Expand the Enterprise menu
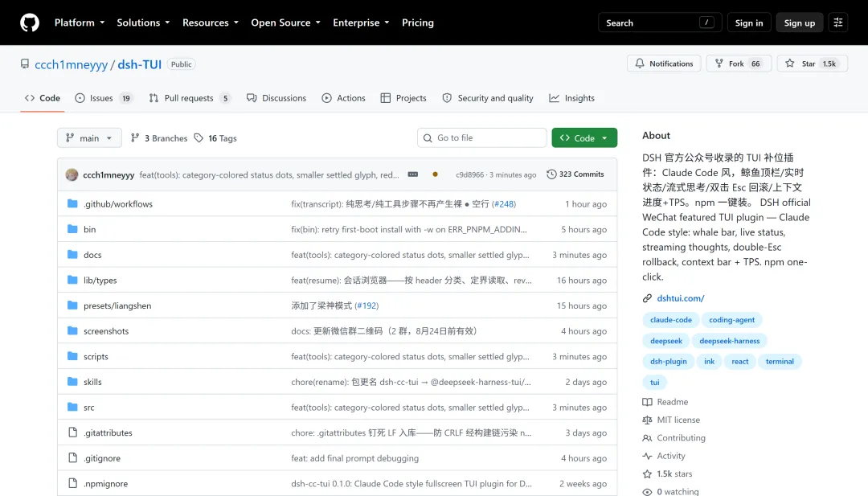868x496 pixels. point(361,23)
